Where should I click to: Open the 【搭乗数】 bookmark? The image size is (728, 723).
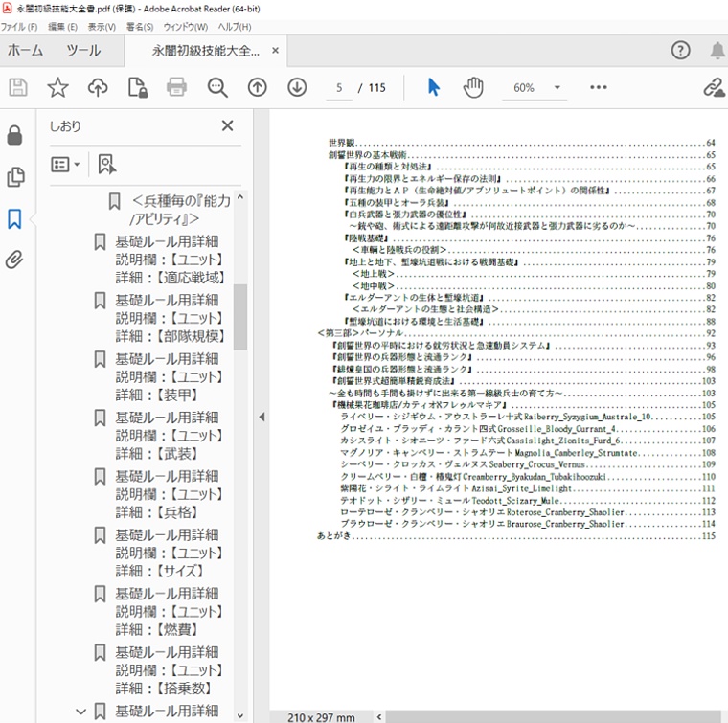point(169,670)
